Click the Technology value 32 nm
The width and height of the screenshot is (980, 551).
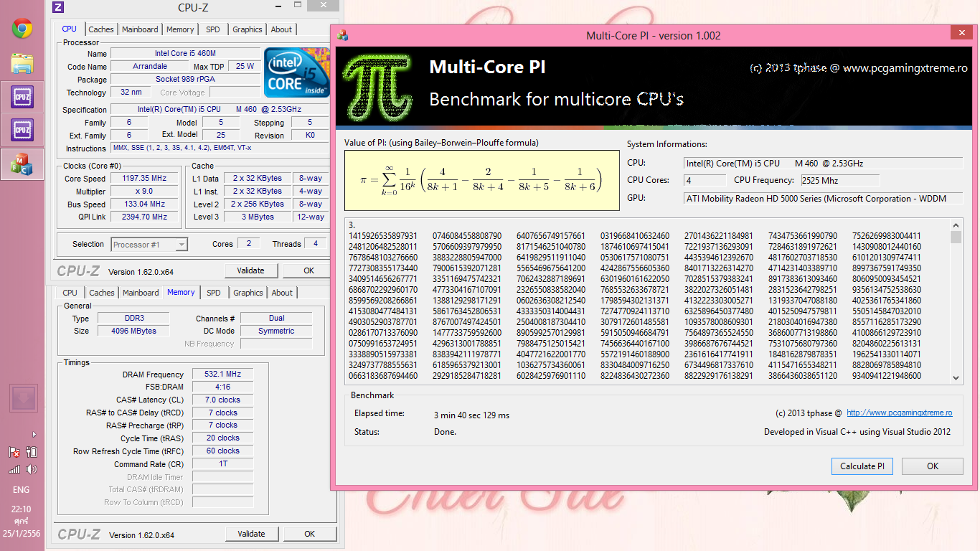point(131,93)
